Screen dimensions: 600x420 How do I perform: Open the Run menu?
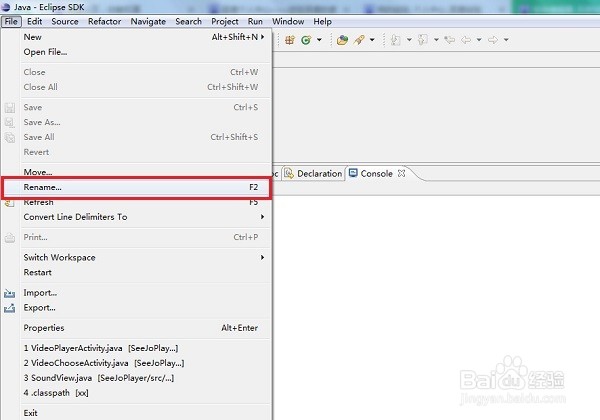255,21
